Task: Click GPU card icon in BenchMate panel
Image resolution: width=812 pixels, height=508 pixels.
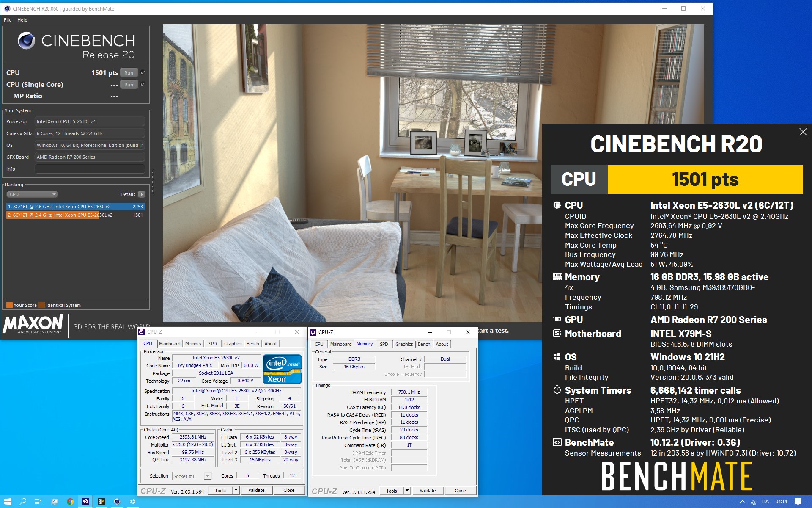Action: (x=557, y=320)
